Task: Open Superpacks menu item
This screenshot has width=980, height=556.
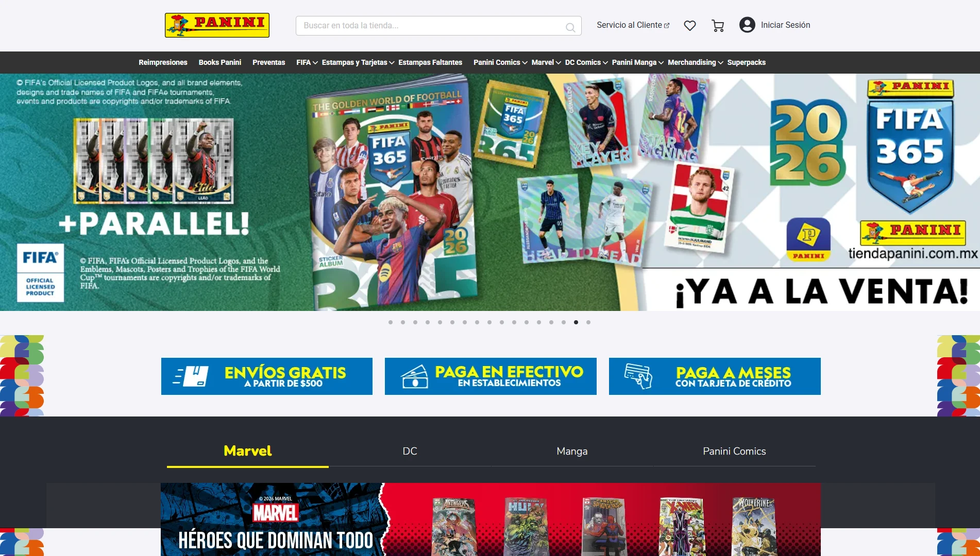Action: click(746, 62)
